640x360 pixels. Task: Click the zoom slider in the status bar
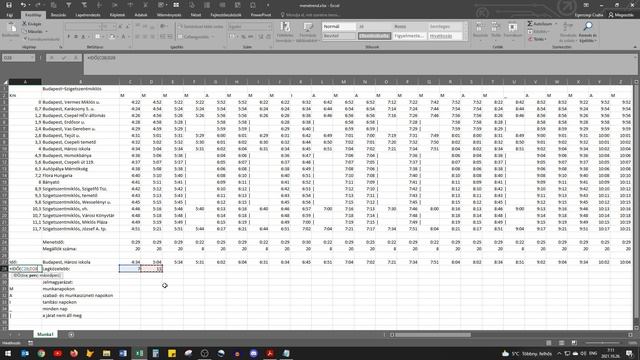[x=602, y=343]
